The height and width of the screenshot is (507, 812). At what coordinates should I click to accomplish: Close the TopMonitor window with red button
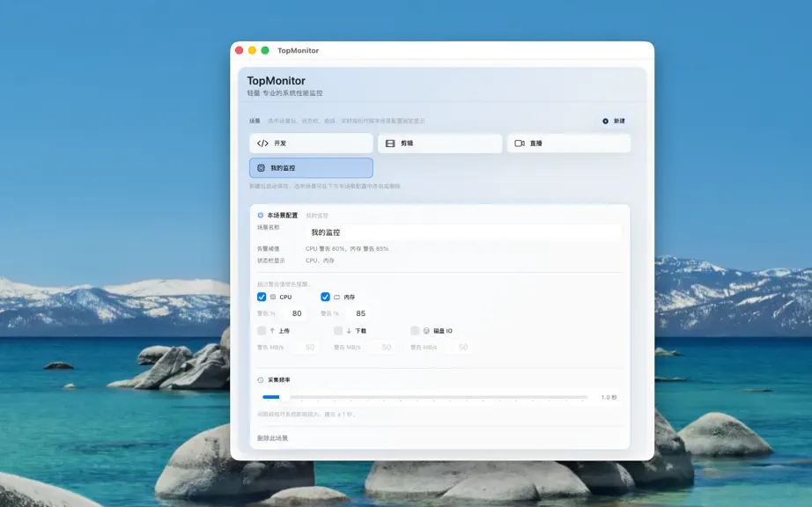240,50
